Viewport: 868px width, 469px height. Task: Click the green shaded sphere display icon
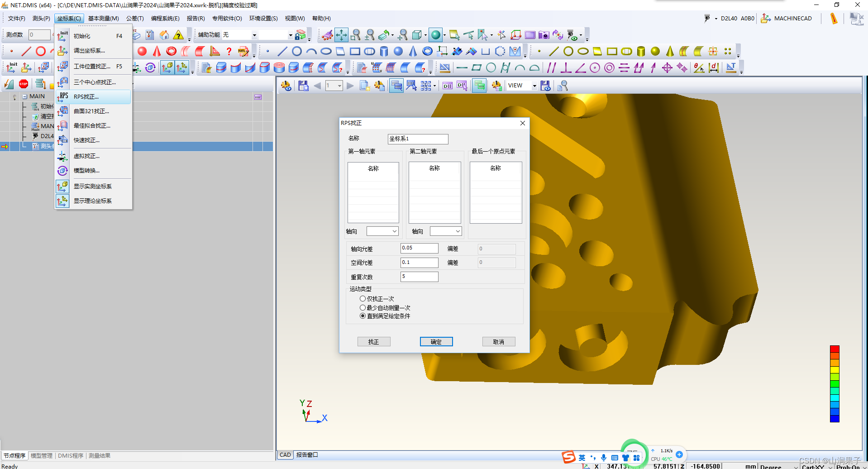pyautogui.click(x=436, y=35)
